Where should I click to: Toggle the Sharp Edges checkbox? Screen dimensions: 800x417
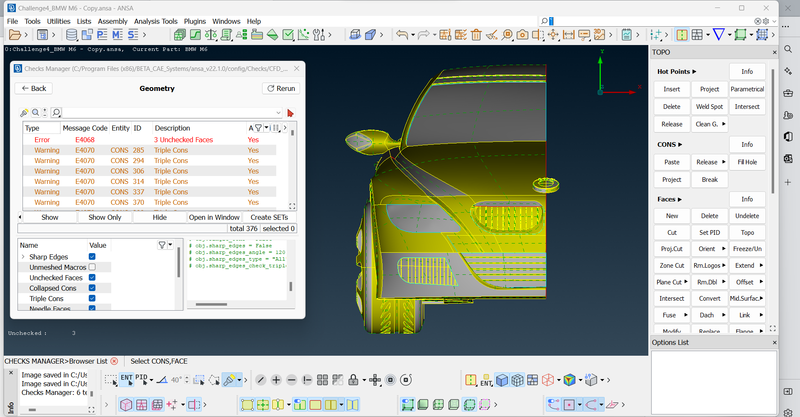point(92,257)
